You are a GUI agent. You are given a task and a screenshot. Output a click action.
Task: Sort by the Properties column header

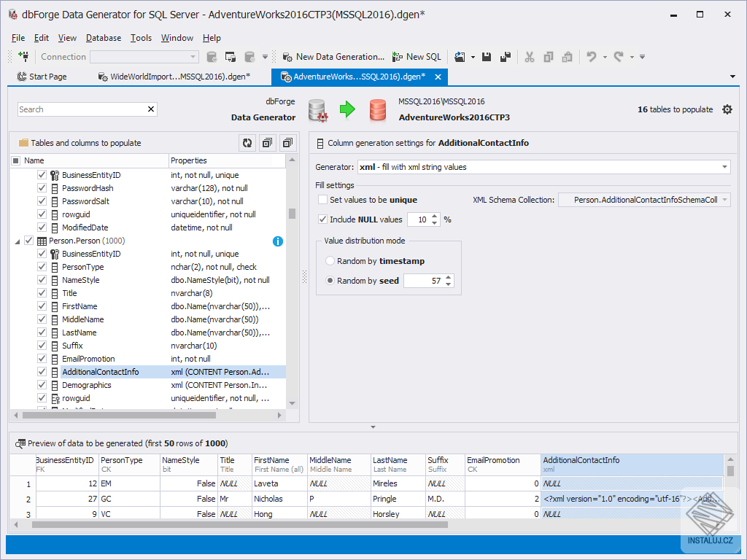[228, 160]
